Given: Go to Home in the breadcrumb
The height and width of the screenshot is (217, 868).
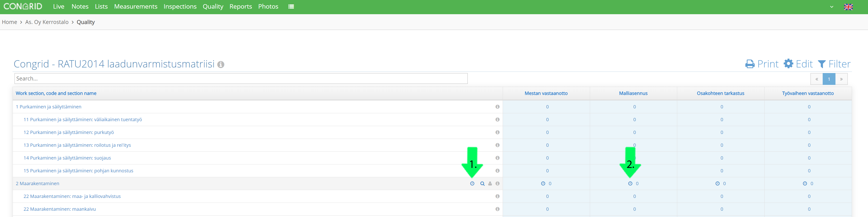Looking at the screenshot, I should click(x=10, y=22).
